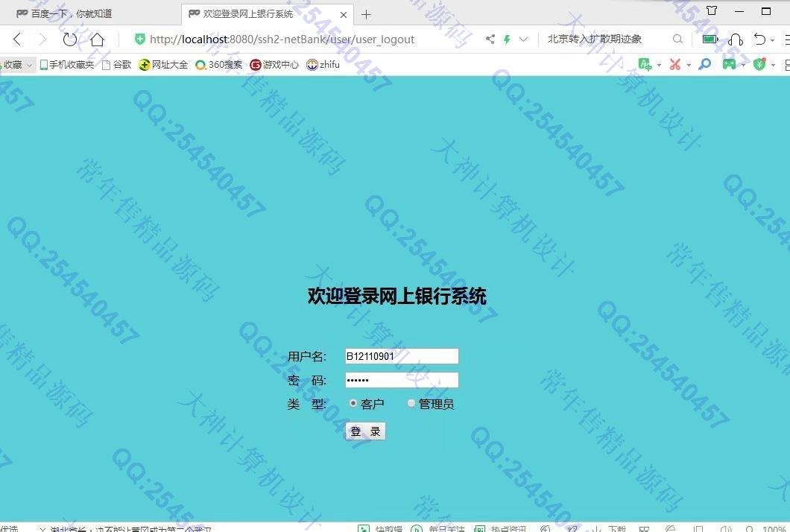Expand the game controller dropdown arrow
This screenshot has width=790, height=532.
click(x=742, y=65)
